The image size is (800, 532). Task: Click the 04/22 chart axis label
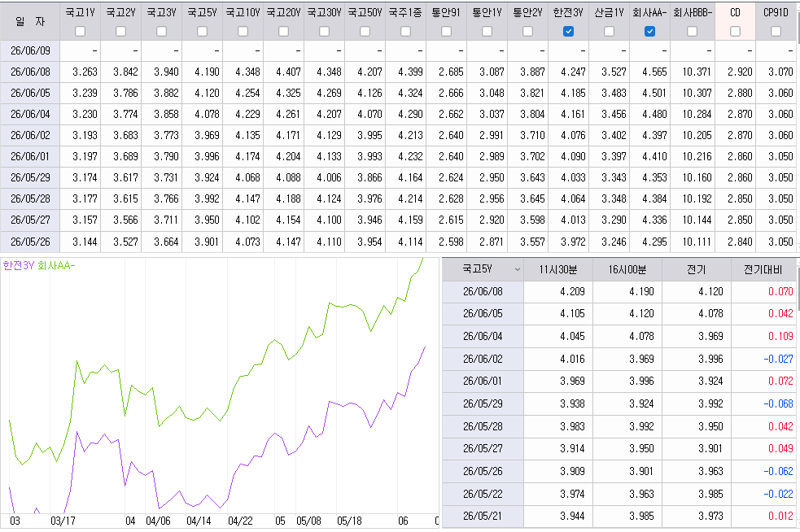[240, 521]
